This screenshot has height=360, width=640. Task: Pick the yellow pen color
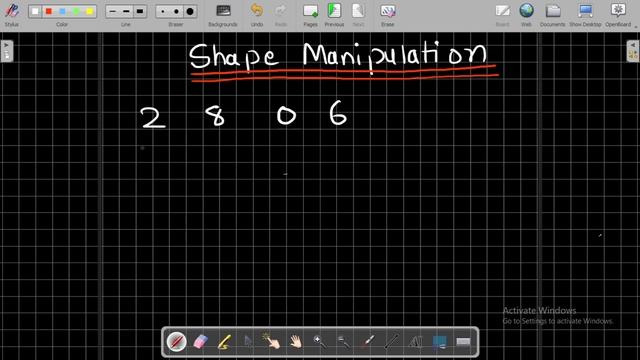[x=89, y=11]
